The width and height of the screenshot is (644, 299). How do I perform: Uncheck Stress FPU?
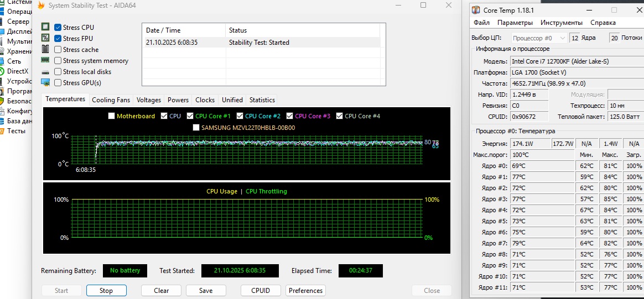coord(58,39)
